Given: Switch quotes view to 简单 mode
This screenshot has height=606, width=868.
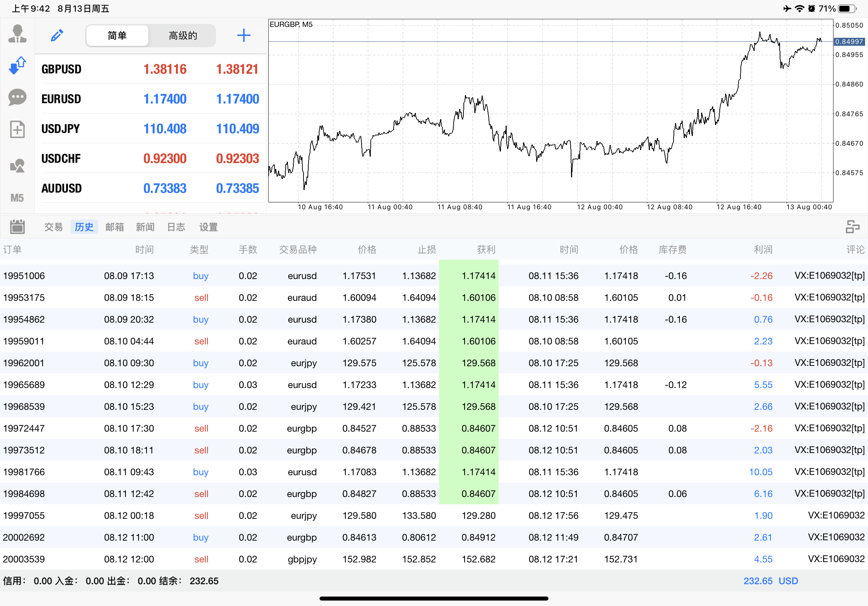Looking at the screenshot, I should point(117,36).
